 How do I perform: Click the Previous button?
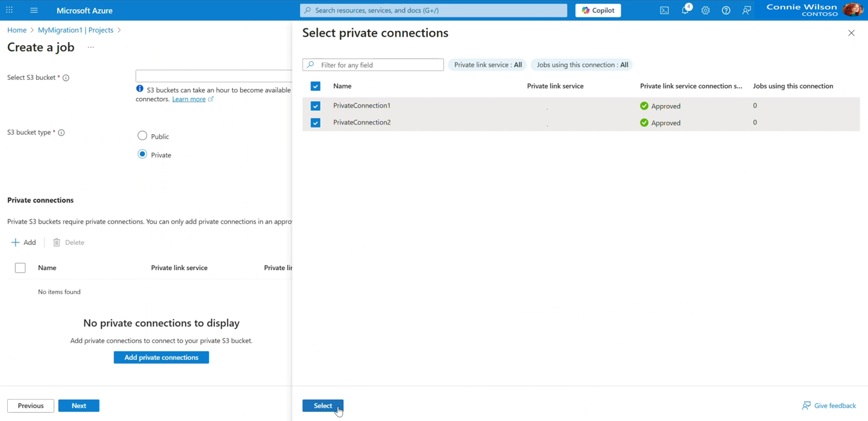coord(30,406)
